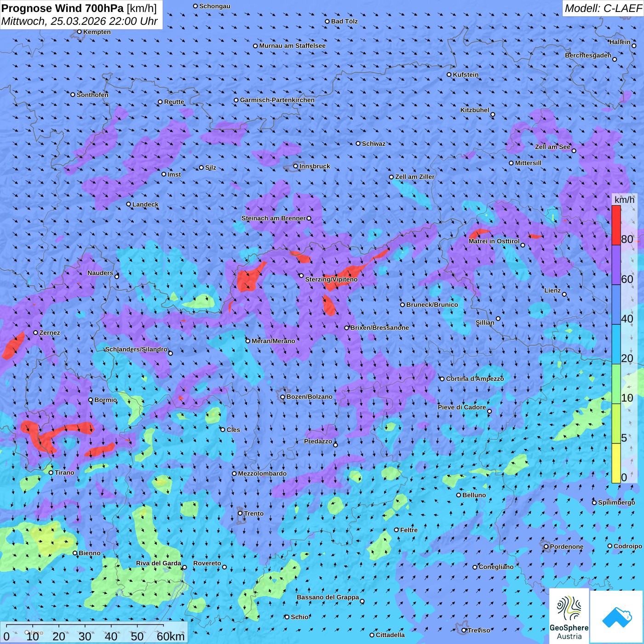
Task: Click the 'Spilimbergo' label
Action: pyautogui.click(x=616, y=502)
